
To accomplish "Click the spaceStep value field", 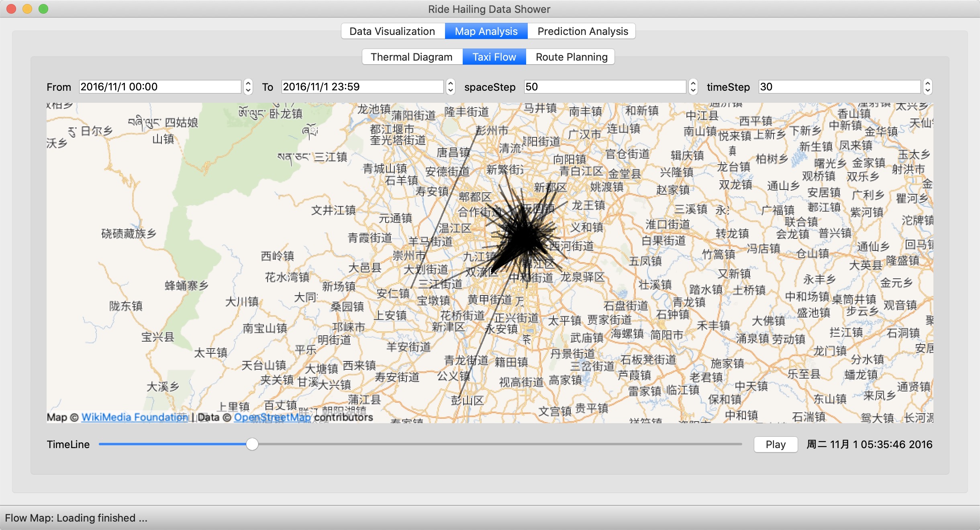I will point(605,87).
